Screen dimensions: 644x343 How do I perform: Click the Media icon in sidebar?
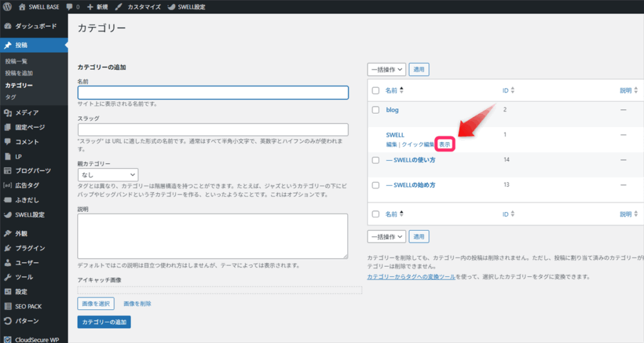(x=8, y=113)
